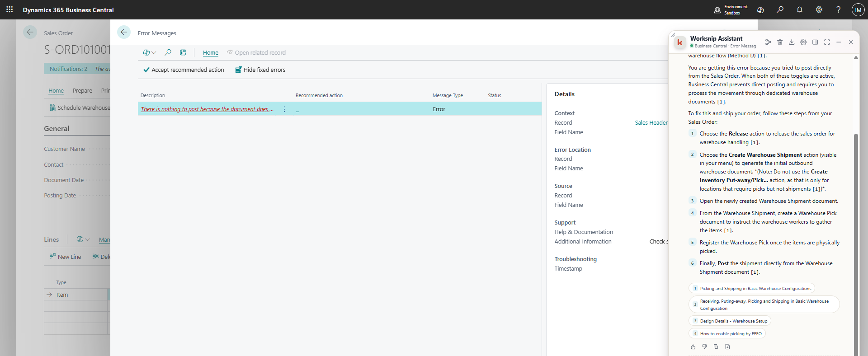The width and height of the screenshot is (868, 356).
Task: Go back from the Sales Order page
Action: 30,32
